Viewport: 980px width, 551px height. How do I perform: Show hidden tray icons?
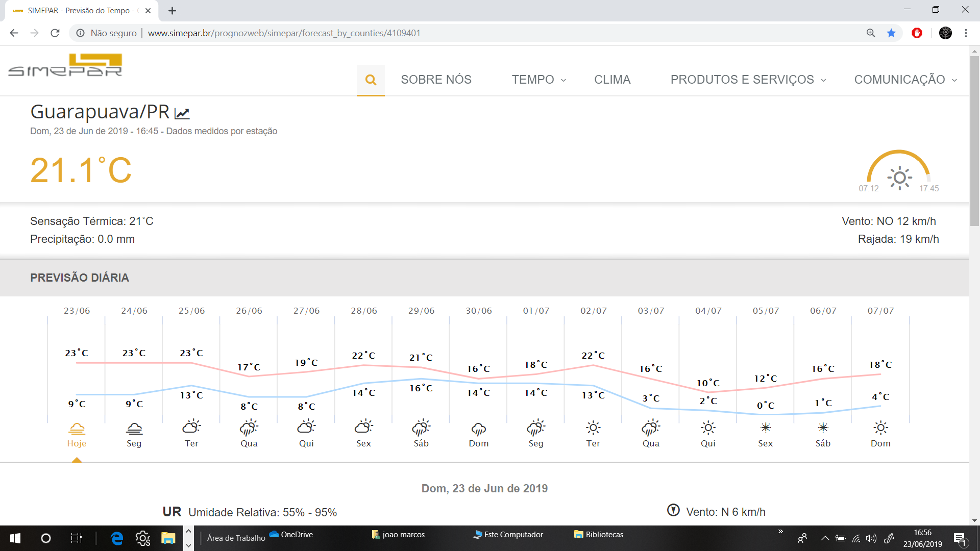coord(825,538)
